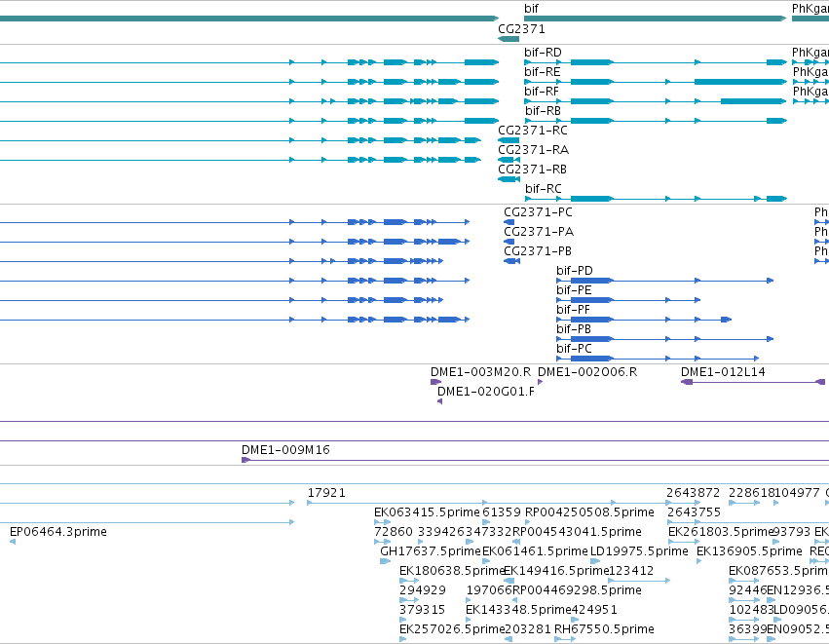Viewport: 829px width, 644px height.
Task: Click the CG2371-RA transcript label
Action: pos(534,150)
